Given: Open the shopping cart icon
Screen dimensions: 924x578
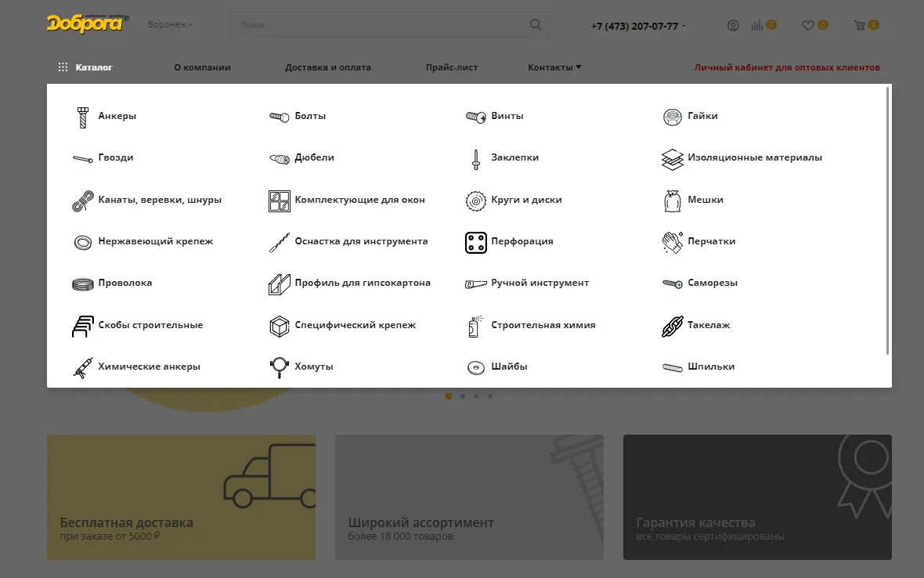Looking at the screenshot, I should [860, 25].
